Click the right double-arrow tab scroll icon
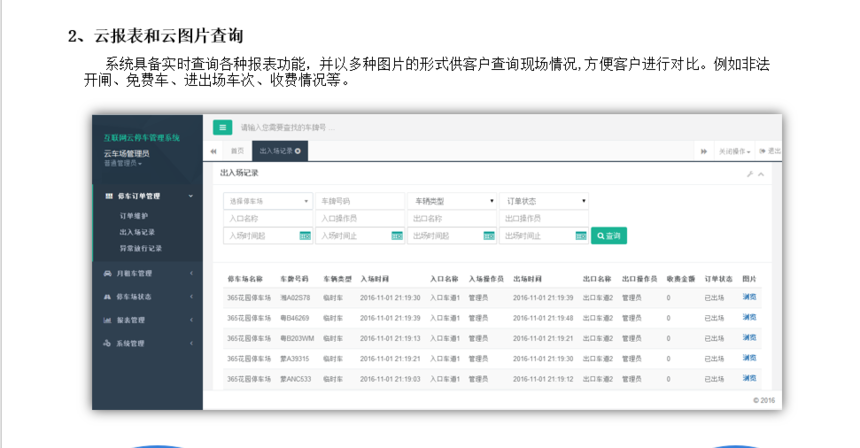 704,151
